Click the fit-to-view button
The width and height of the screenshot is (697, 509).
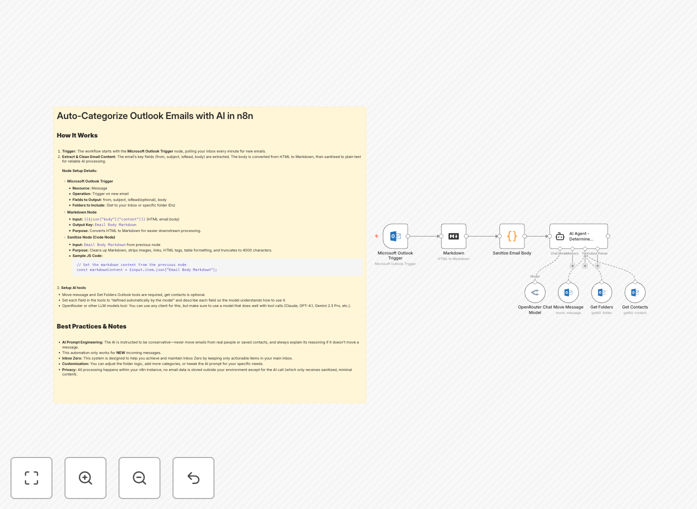32,478
